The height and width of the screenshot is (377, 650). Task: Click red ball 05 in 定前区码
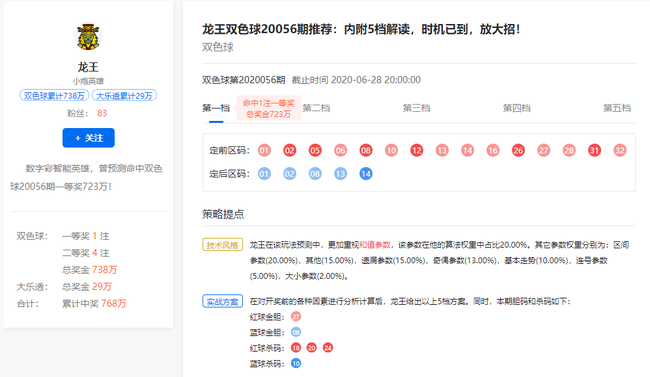pyautogui.click(x=315, y=150)
